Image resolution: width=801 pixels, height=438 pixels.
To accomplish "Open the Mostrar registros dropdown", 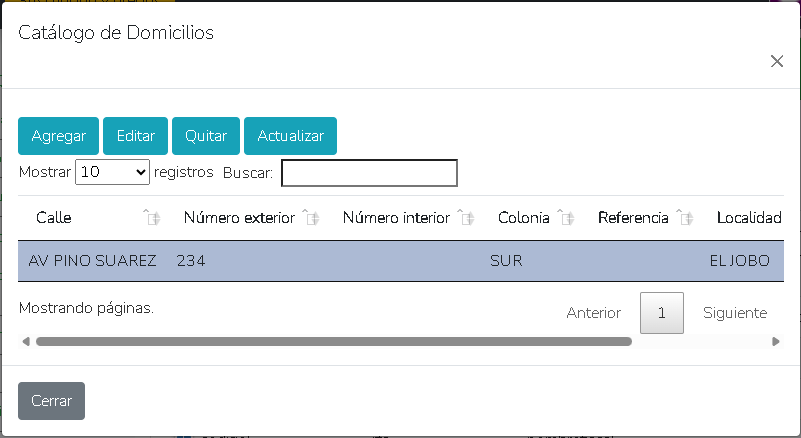I will click(112, 172).
